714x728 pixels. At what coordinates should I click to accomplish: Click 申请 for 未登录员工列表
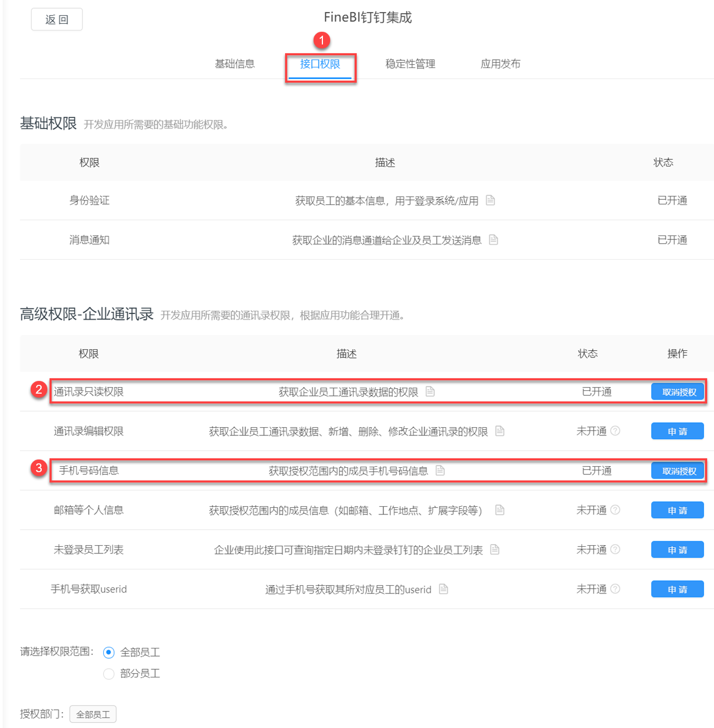678,550
